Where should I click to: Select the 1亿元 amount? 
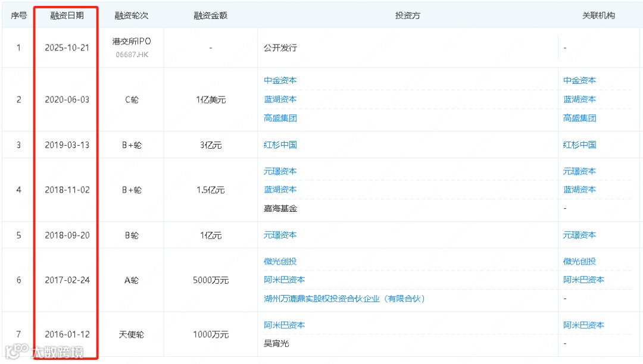[x=211, y=236]
